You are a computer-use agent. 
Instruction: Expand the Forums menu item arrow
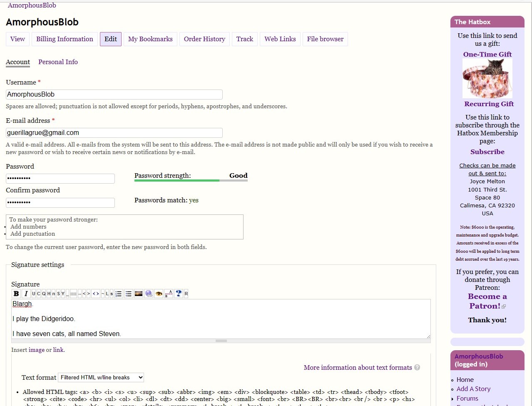pyautogui.click(x=453, y=399)
